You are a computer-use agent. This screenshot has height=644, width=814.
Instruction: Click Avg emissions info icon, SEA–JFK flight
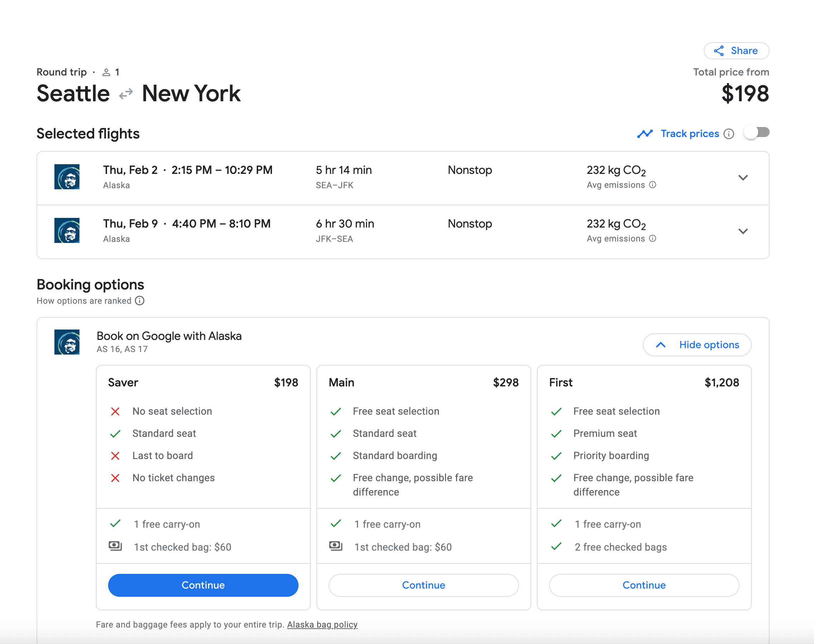(x=653, y=185)
